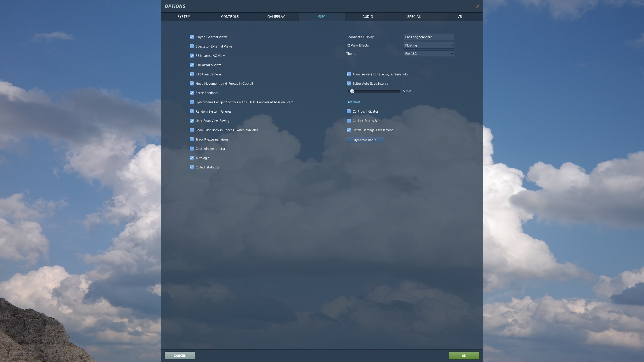This screenshot has height=362, width=644.
Task: Switch to the SYSTEM tab
Action: click(x=183, y=17)
